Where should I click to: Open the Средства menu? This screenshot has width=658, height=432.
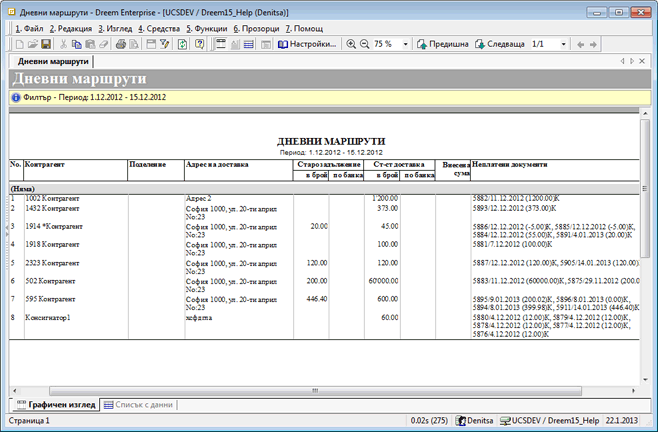159,29
